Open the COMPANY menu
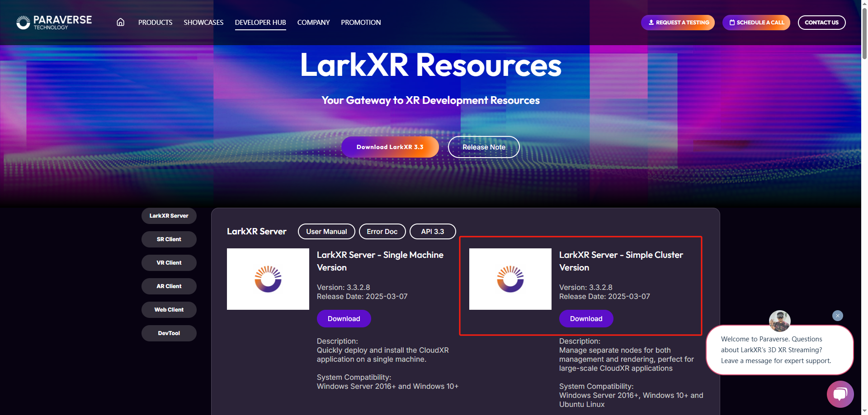Screen dimensions: 868x415 click(x=313, y=22)
